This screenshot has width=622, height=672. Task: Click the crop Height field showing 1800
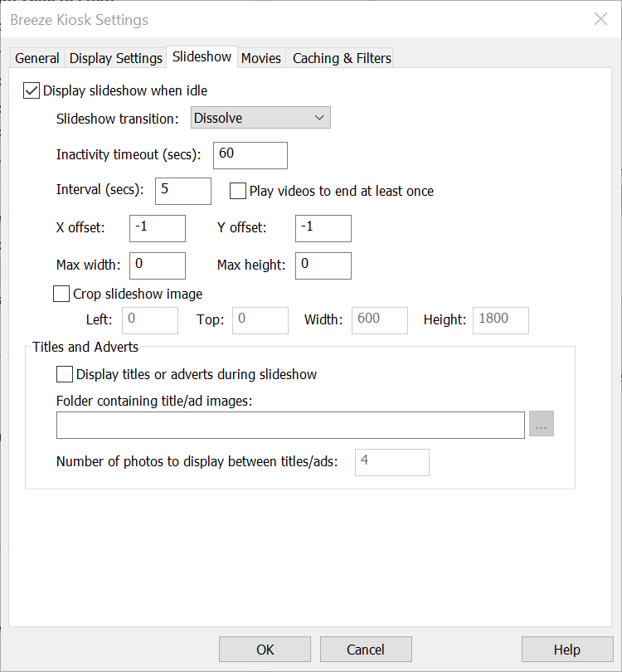point(500,320)
